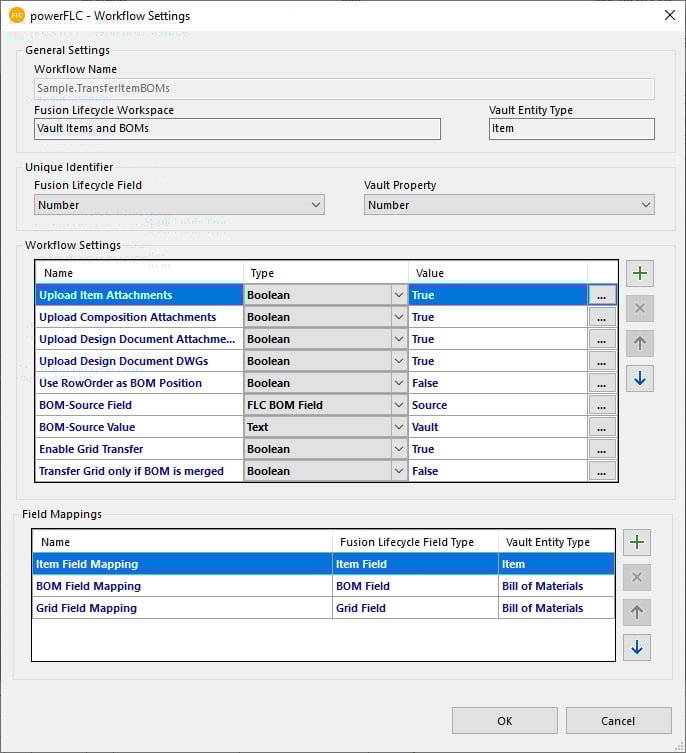Screen dimensions: 686x753
Task: Move field mapping down with blue arrow
Action: 637,647
